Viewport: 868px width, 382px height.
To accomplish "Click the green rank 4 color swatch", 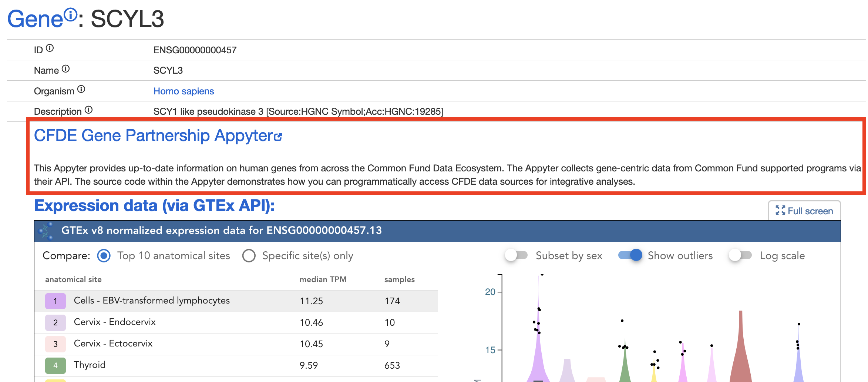I will coord(55,365).
